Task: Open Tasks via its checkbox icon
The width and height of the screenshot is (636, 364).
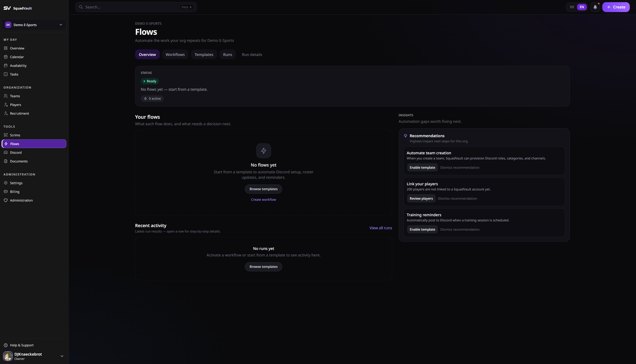Action: point(6,74)
